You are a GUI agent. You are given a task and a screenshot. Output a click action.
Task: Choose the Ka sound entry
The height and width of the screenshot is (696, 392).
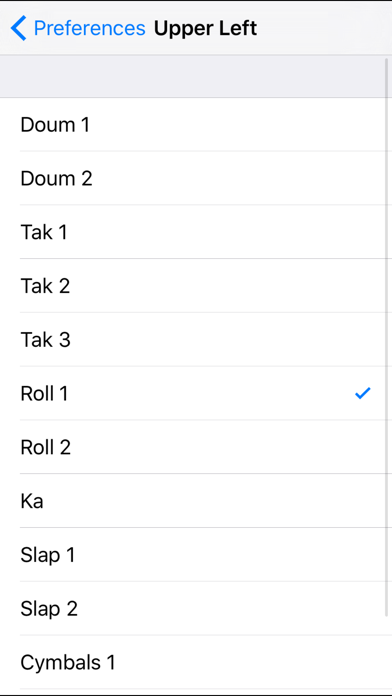196,501
